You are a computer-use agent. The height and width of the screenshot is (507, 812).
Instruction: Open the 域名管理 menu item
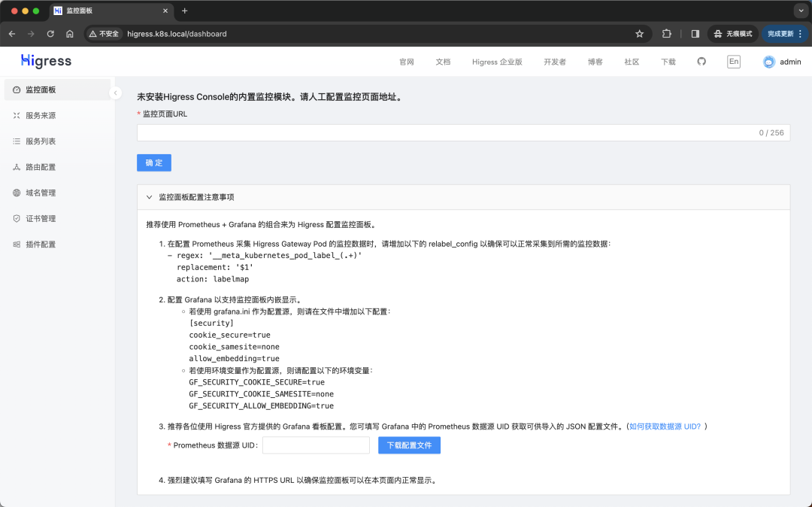(x=57, y=193)
